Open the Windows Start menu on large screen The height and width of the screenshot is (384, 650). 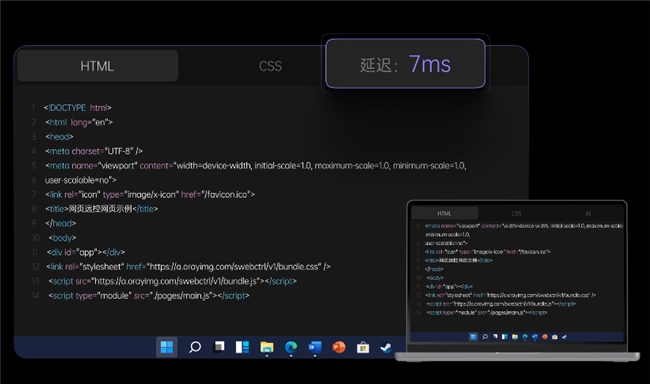pyautogui.click(x=167, y=347)
